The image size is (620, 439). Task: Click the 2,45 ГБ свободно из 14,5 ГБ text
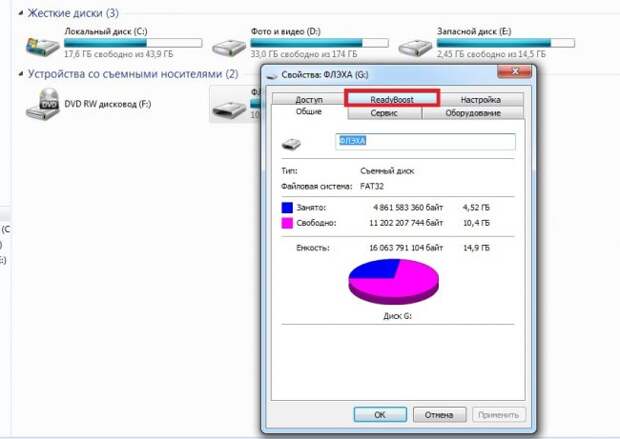point(491,54)
